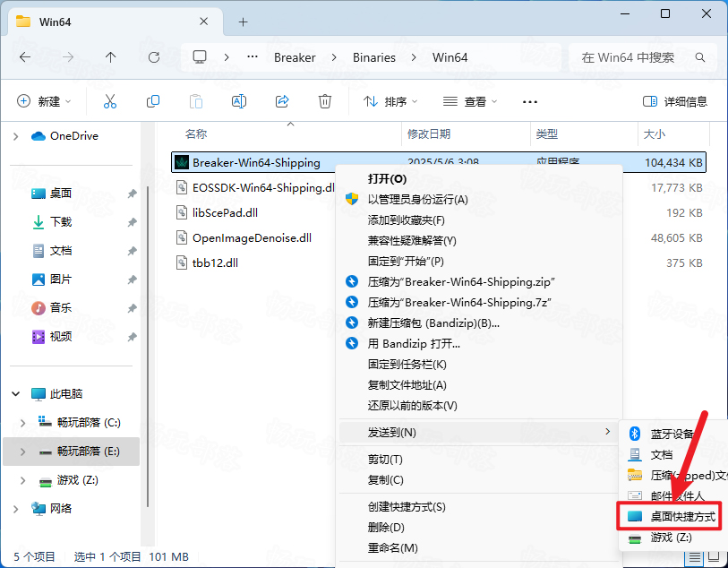Click the Cut scissors icon
The width and height of the screenshot is (728, 568).
click(x=110, y=101)
